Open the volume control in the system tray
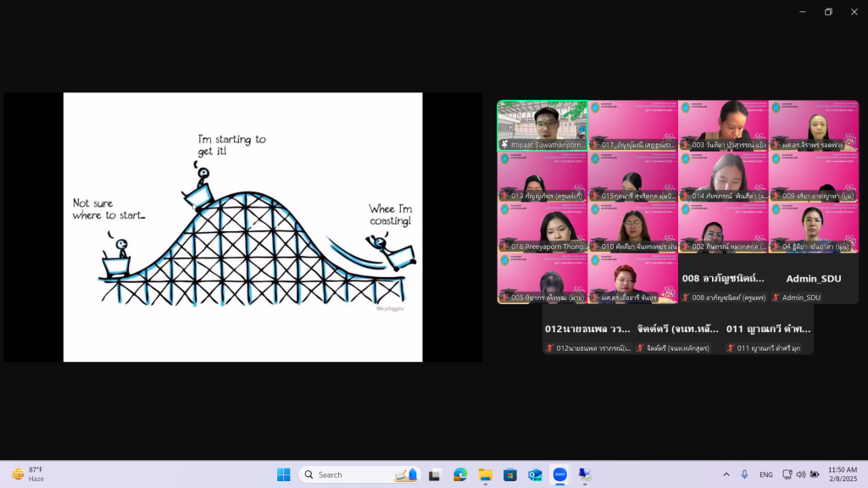Screen dimensions: 868x488 (801, 474)
